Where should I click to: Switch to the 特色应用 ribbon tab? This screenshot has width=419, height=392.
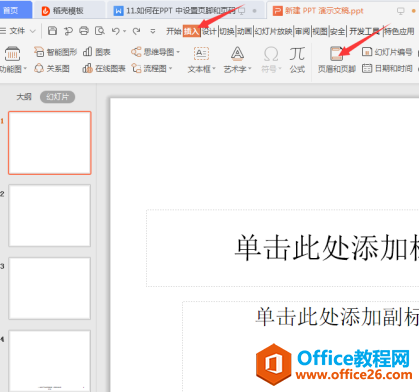pyautogui.click(x=399, y=31)
